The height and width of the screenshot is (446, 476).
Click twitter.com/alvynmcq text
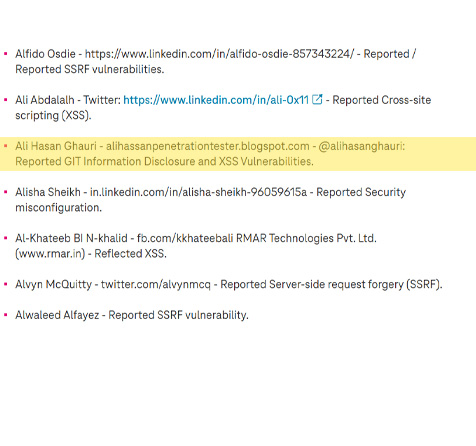point(156,285)
